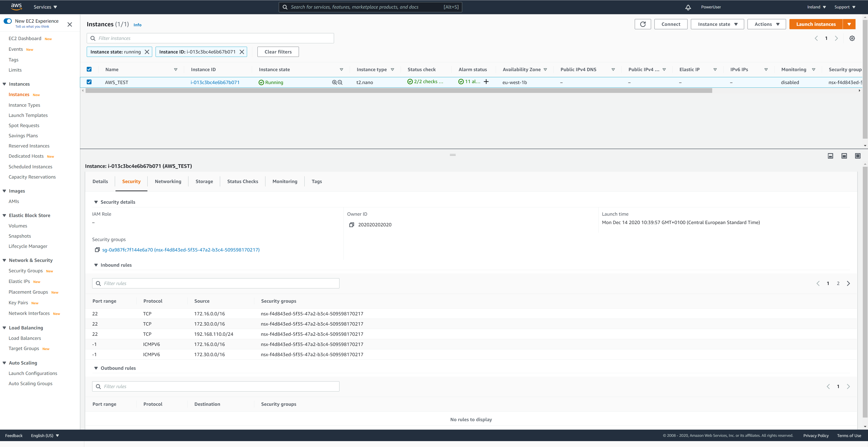Viewport: 868px width, 447px height.
Task: Switch to small split panel layout icon
Action: [830, 156]
